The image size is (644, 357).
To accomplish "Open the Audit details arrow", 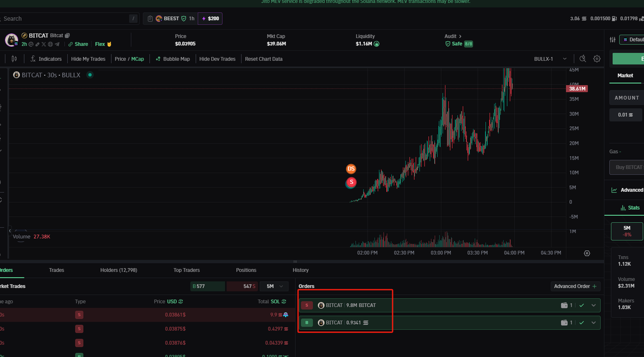I will 460,36.
